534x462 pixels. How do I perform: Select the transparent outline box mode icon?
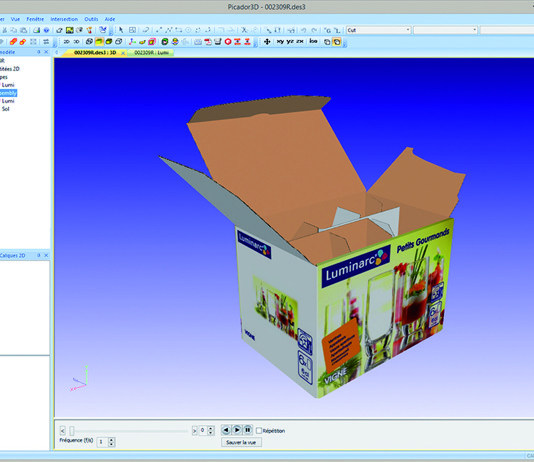pos(119,42)
